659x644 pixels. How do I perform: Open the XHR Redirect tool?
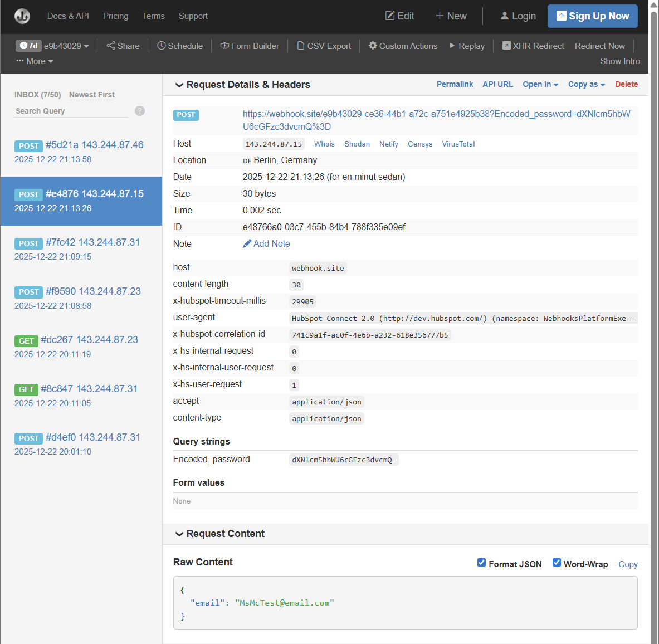(533, 46)
